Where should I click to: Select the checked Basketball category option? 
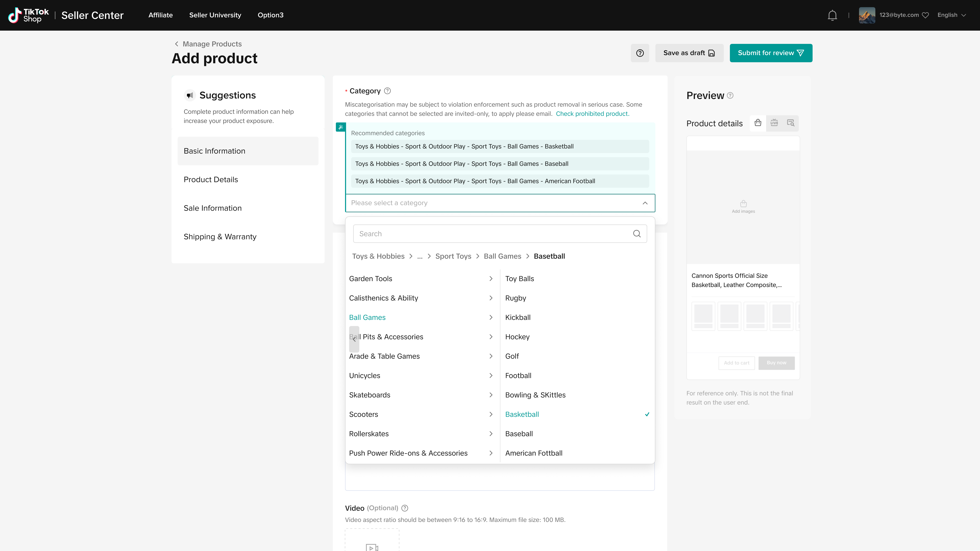[x=522, y=414]
